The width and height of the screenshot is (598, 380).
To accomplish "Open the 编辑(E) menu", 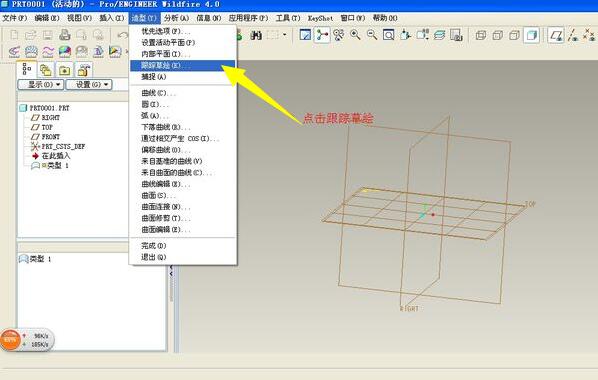I will 47,18.
